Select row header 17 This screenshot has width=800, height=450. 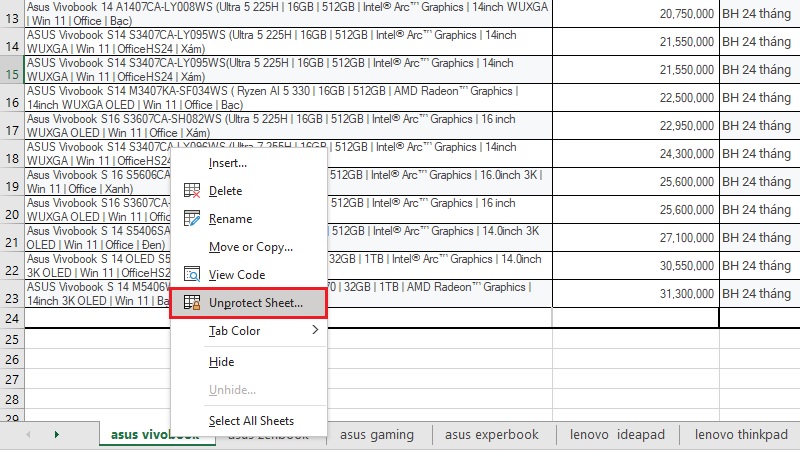(12, 126)
